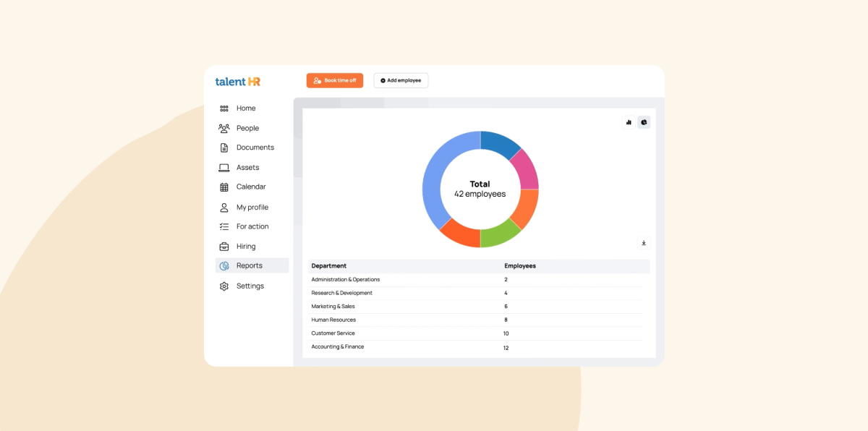Open the For action menu label
This screenshot has height=431, width=868.
click(252, 226)
